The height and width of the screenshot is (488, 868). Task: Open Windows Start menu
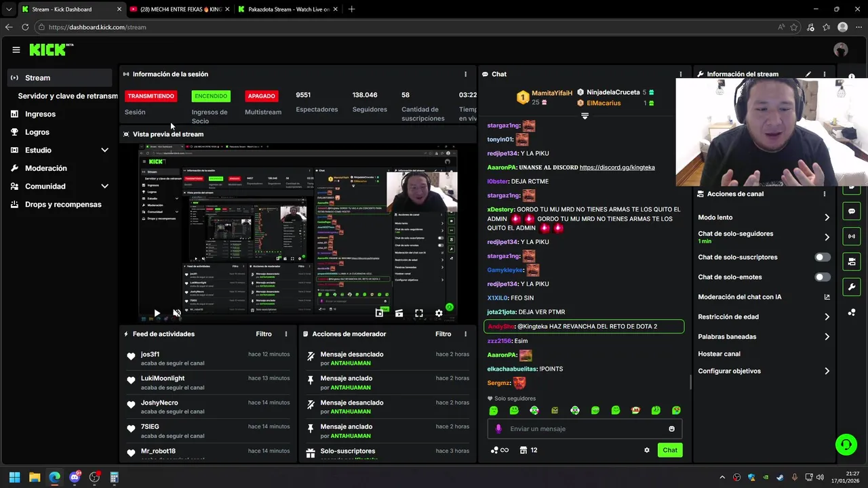[x=15, y=477]
